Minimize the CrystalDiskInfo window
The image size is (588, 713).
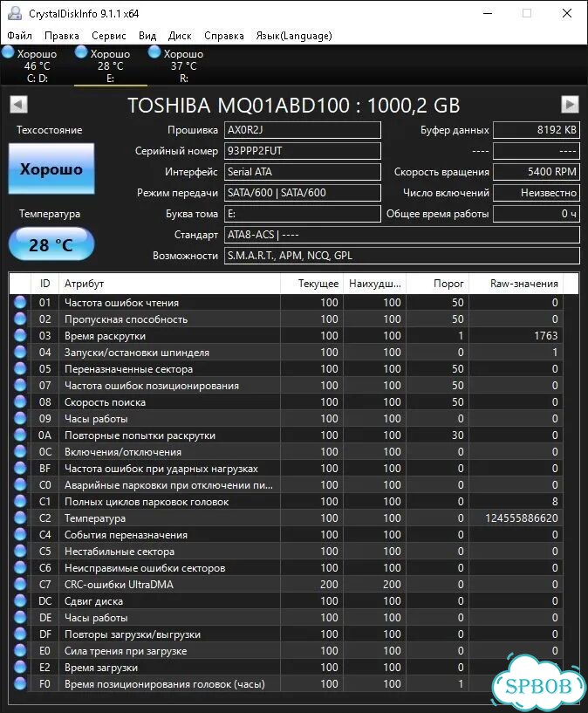(488, 13)
